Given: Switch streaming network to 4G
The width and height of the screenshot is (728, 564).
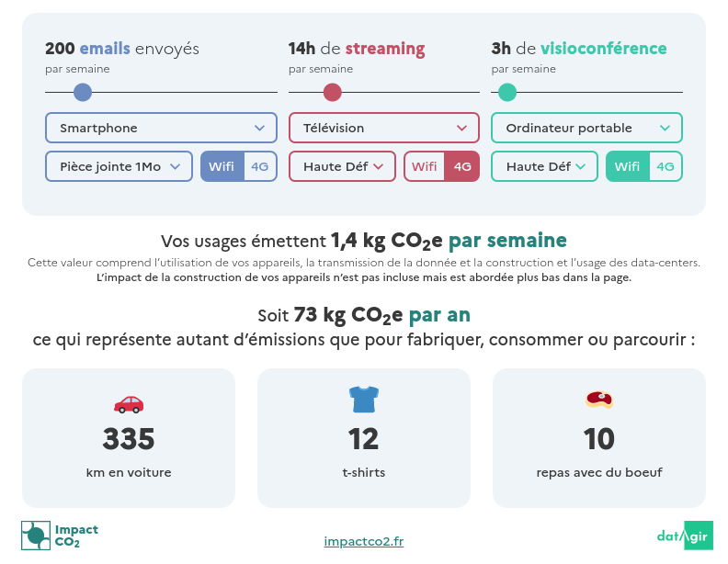Looking at the screenshot, I should pos(462,166).
